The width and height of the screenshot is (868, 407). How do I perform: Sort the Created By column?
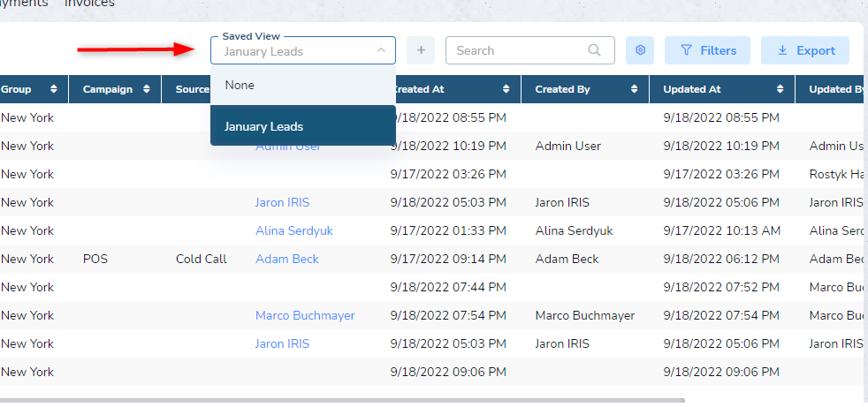[x=634, y=89]
